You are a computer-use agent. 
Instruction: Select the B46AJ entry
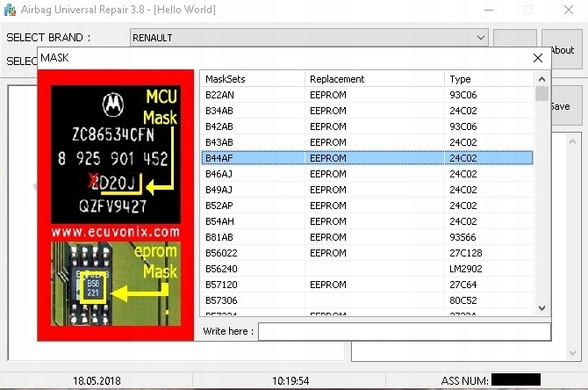tap(367, 174)
